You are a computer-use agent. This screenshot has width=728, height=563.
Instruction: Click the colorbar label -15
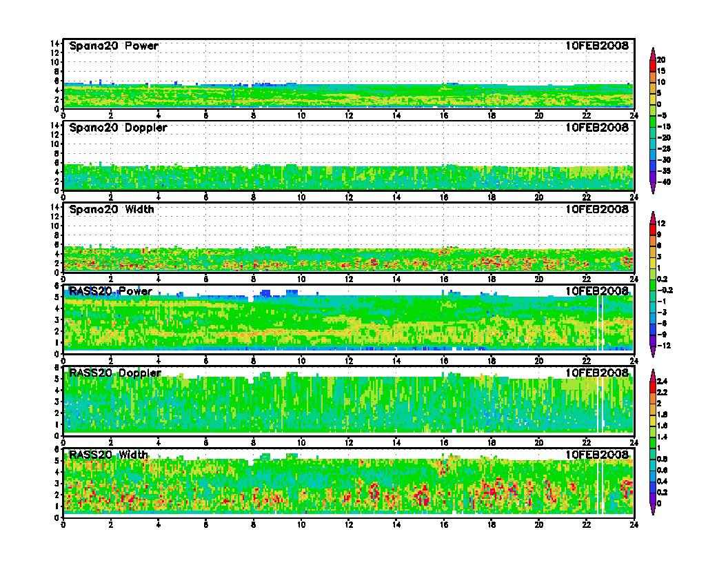(664, 127)
